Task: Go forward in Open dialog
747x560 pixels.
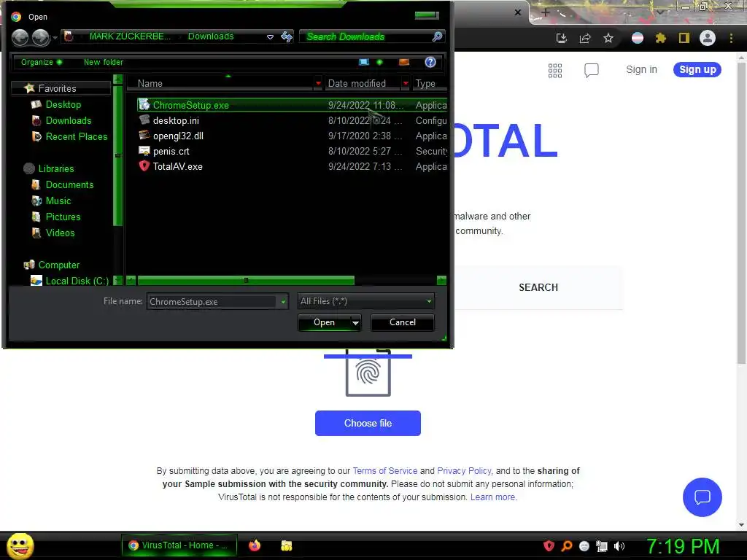Action: pyautogui.click(x=41, y=37)
